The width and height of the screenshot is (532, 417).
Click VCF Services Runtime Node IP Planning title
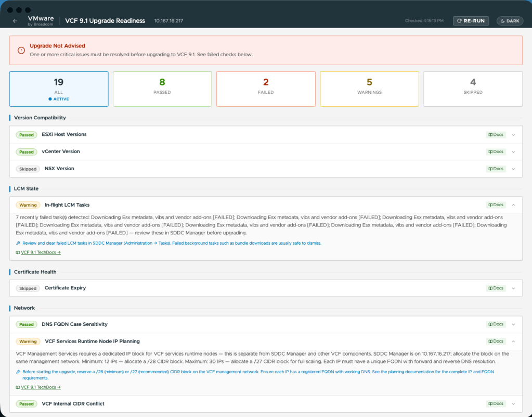pos(92,342)
